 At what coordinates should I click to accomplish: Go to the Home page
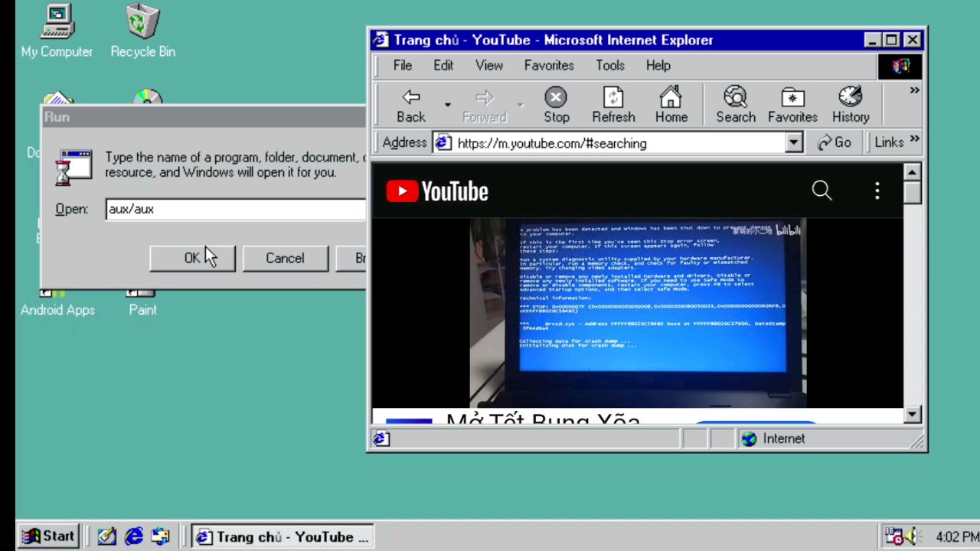pos(671,106)
